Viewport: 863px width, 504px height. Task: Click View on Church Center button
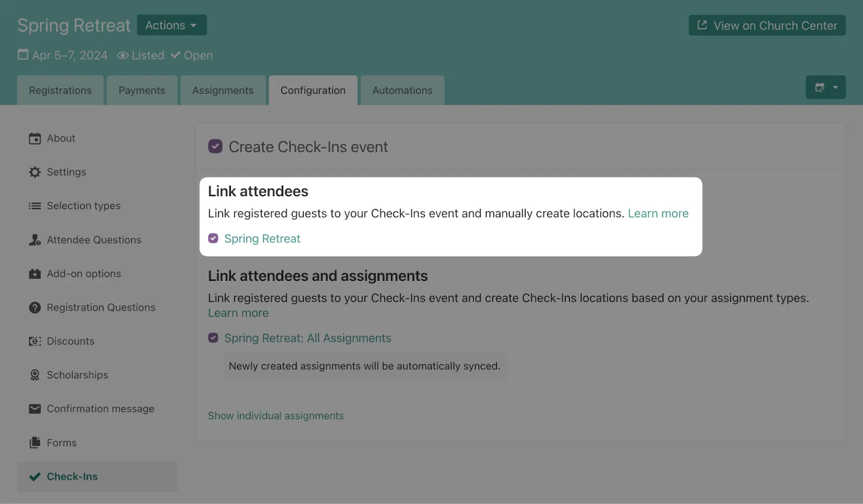click(766, 25)
